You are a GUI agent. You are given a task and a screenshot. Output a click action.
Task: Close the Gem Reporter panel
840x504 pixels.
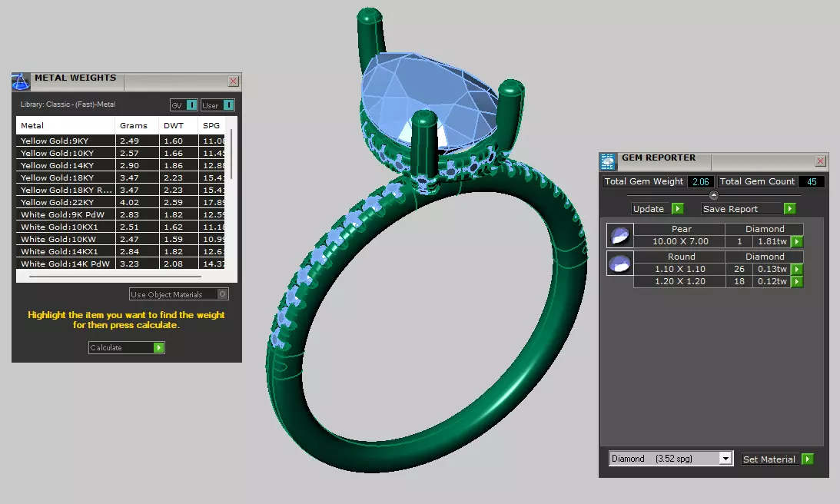pyautogui.click(x=820, y=161)
